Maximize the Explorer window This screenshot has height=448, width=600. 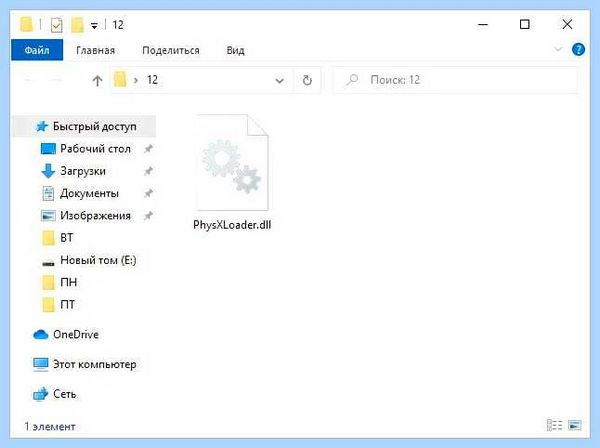[525, 24]
